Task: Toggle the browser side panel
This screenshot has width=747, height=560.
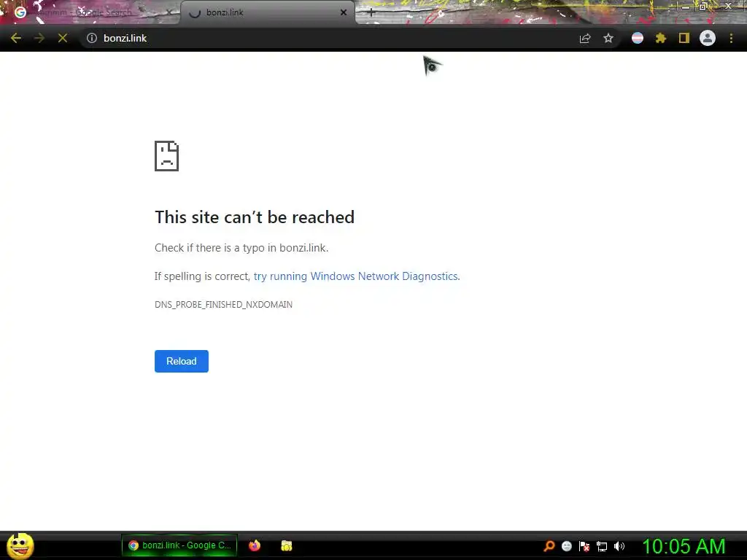Action: click(684, 38)
